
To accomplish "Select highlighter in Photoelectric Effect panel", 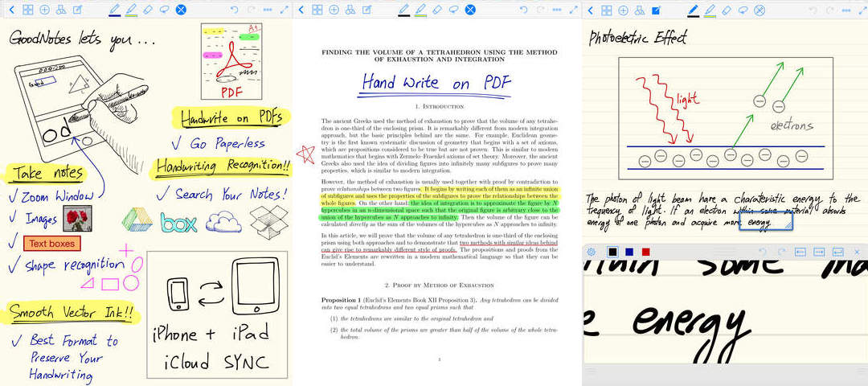I will click(710, 10).
